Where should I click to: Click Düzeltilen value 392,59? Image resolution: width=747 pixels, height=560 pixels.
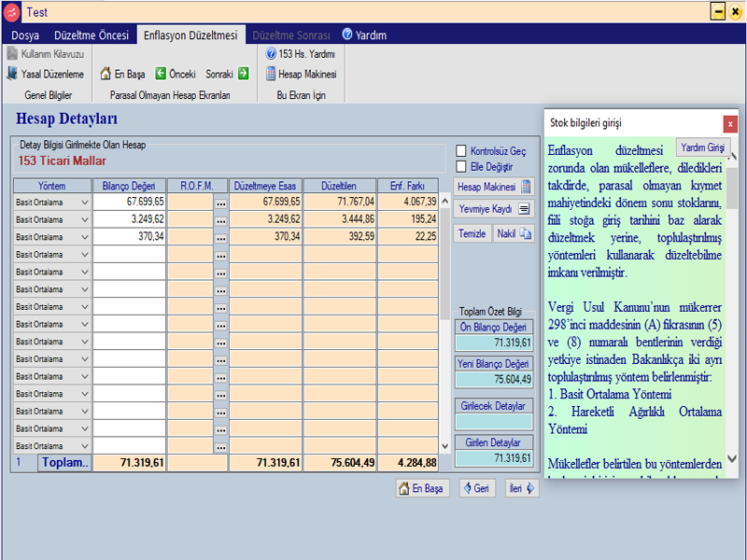[x=340, y=237]
